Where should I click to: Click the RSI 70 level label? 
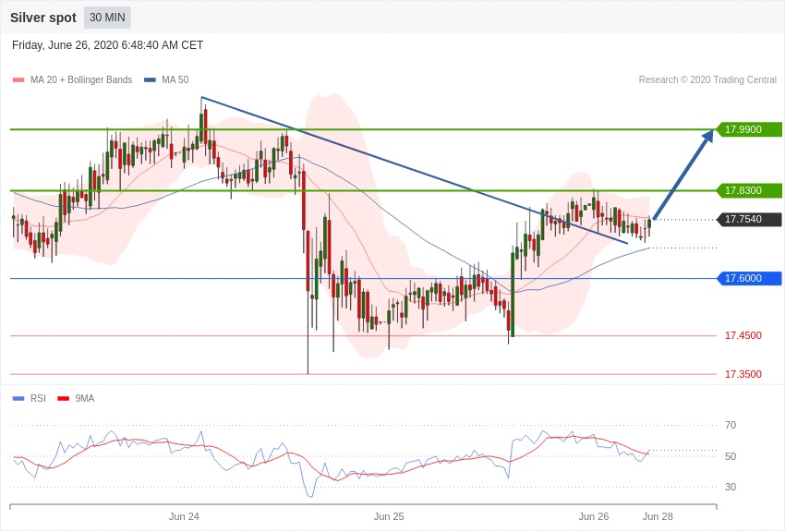pyautogui.click(x=731, y=426)
